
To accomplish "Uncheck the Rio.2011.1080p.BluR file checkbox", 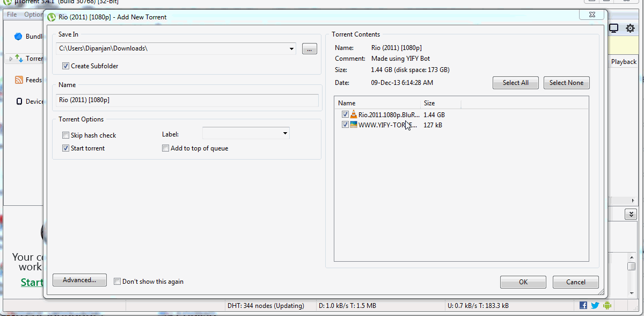I will [345, 114].
